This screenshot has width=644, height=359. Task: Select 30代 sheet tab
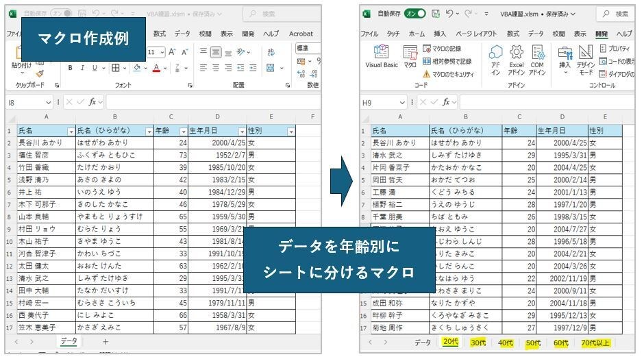click(x=478, y=343)
